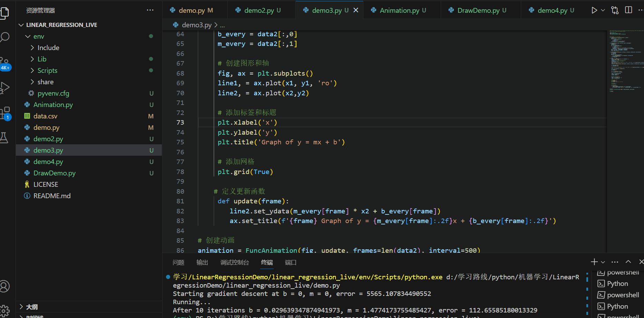Screen dimensions: 644x318
Task: Switch to the 问题 panel tab
Action: click(x=178, y=262)
